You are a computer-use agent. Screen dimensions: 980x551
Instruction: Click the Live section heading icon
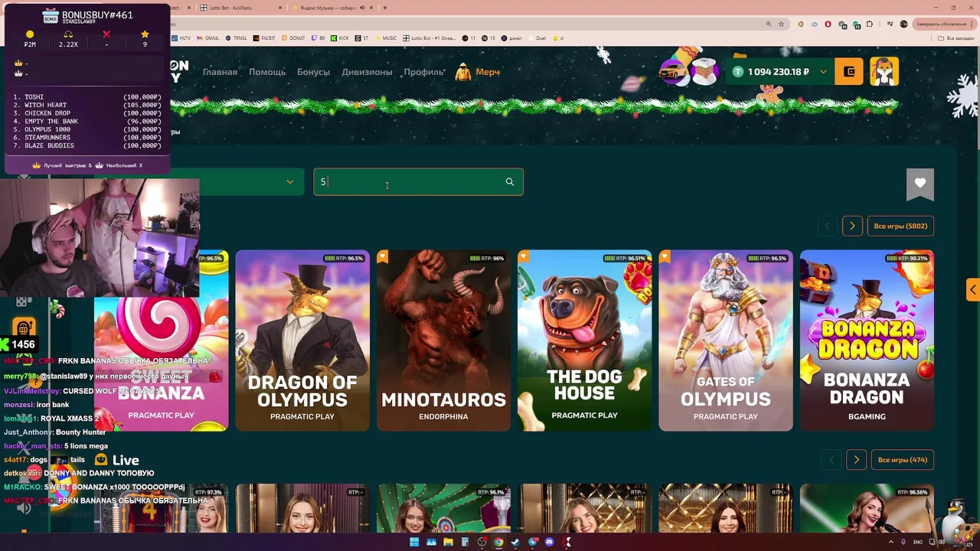click(100, 459)
